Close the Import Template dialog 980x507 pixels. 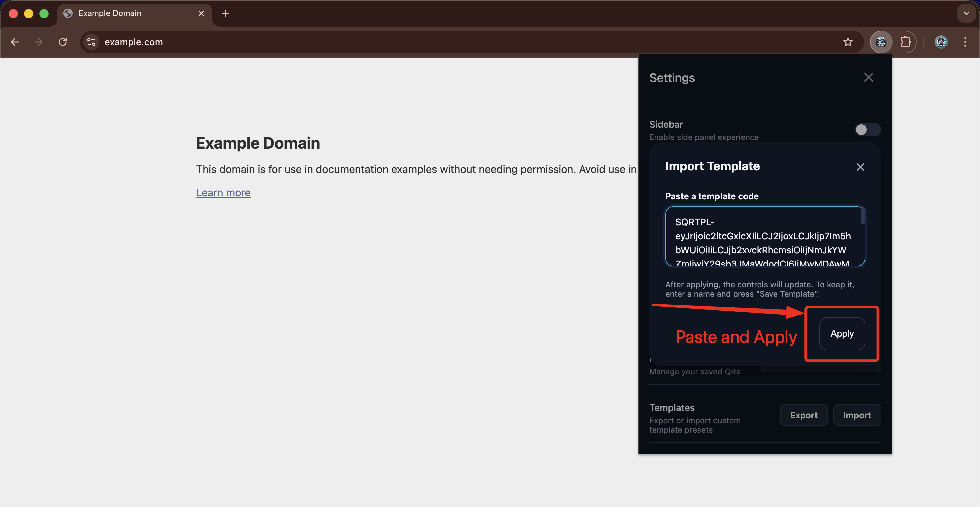[x=860, y=167]
